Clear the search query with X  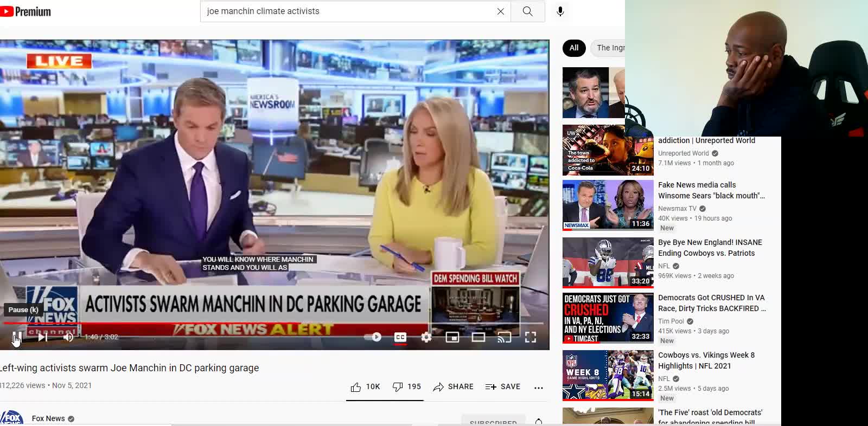501,11
